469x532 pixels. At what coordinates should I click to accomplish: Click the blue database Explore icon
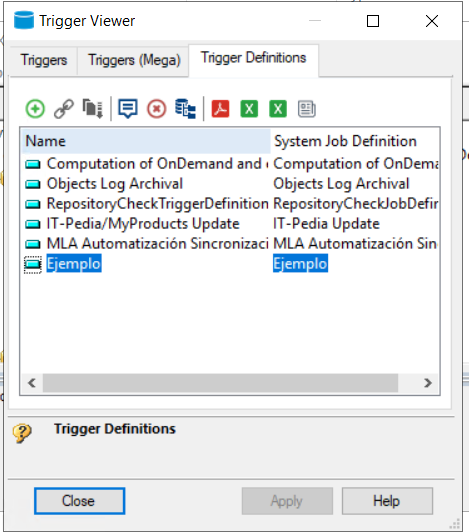point(185,109)
